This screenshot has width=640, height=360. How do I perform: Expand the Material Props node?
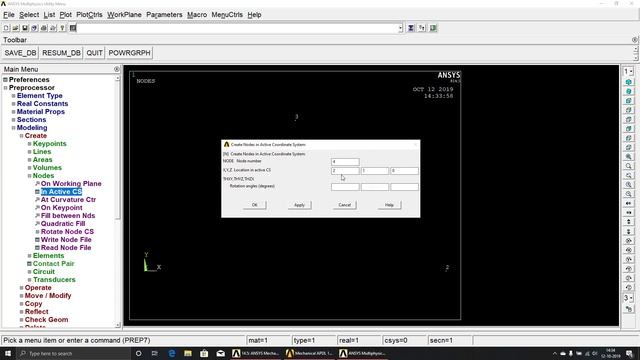point(13,111)
